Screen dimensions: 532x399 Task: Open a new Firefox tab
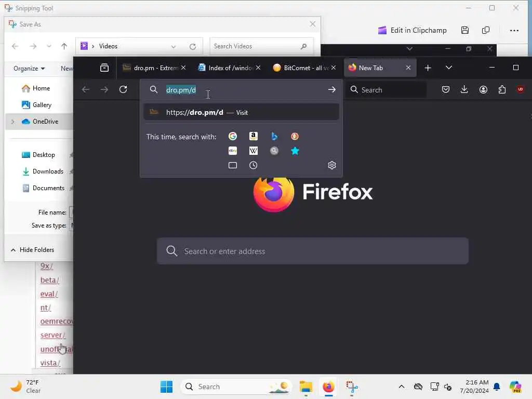[x=428, y=68]
